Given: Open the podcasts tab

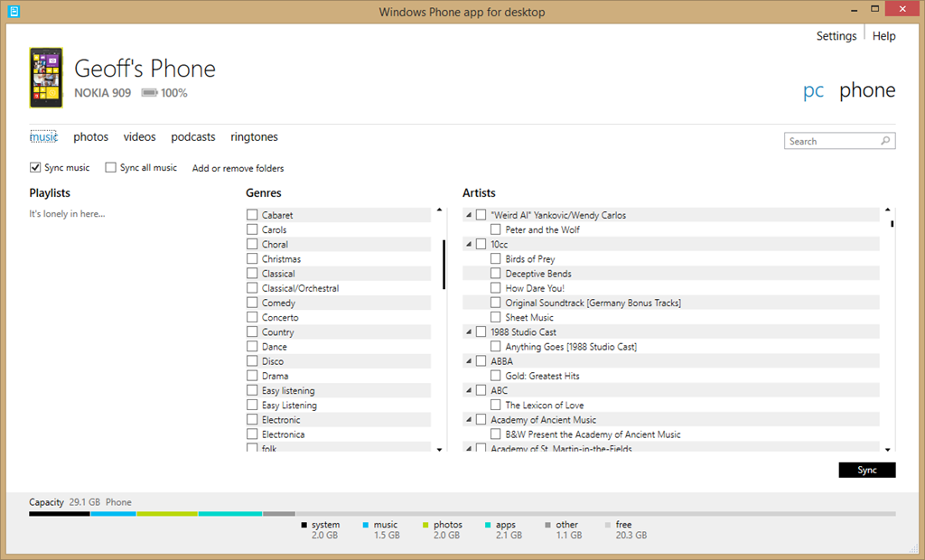Looking at the screenshot, I should click(193, 137).
